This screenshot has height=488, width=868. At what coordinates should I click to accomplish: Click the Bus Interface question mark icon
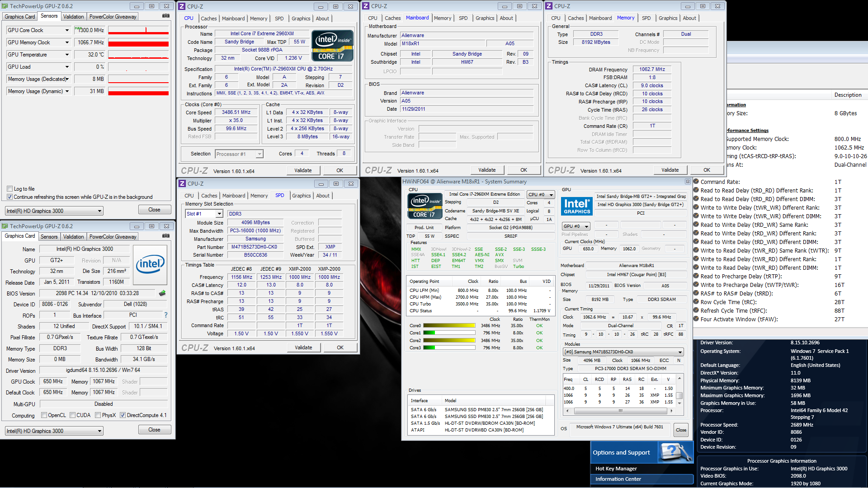click(166, 315)
